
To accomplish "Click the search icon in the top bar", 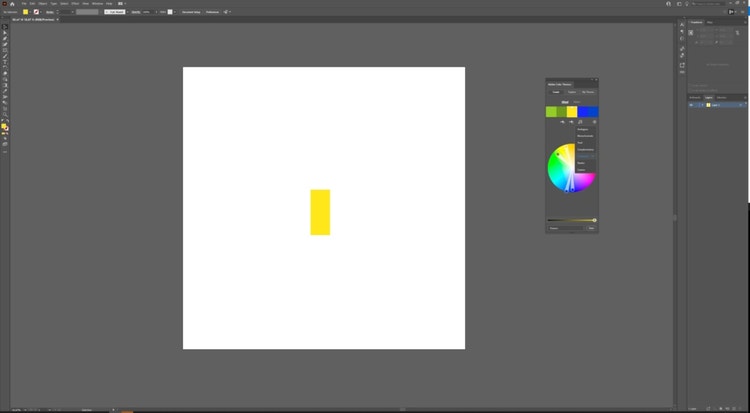I will [693, 4].
